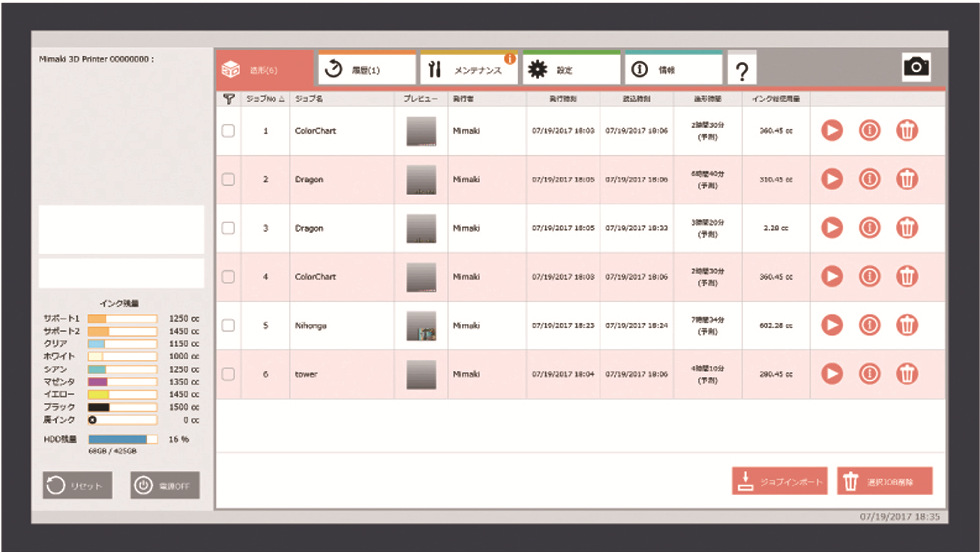The image size is (980, 553).
Task: Click the orange alert badge on メンテナンス
Action: [510, 59]
